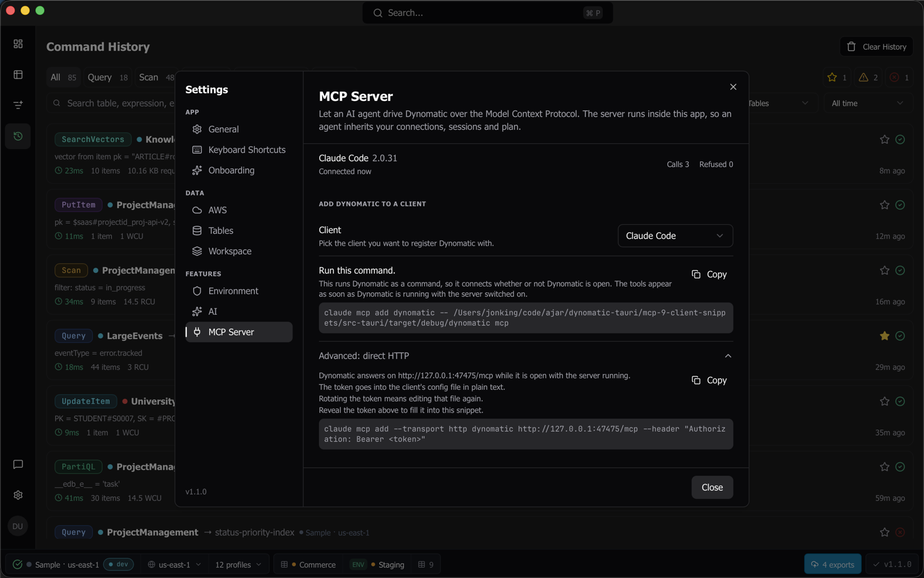924x578 pixels.
Task: Filter history by warnings triangle icon
Action: click(x=869, y=78)
